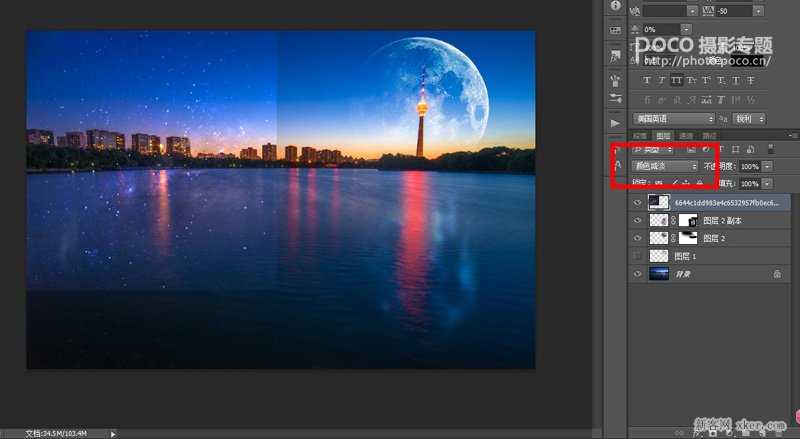This screenshot has width=800, height=439.
Task: Lock image pixels with brush icon
Action: click(x=674, y=183)
